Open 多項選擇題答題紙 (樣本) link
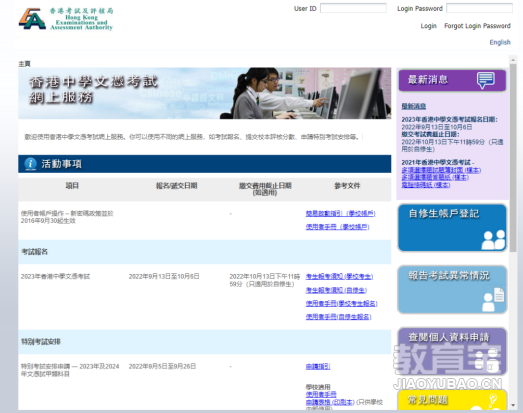 tap(435, 177)
